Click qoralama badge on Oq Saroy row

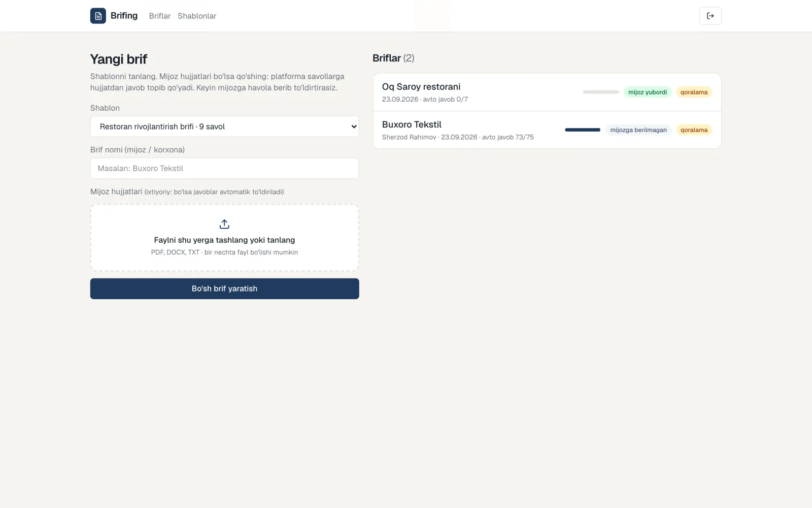pos(694,92)
